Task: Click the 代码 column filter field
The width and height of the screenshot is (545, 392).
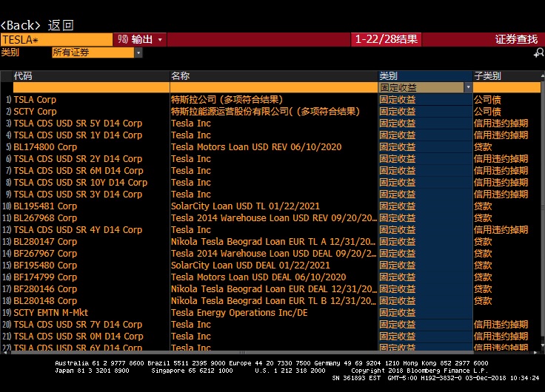Action: (91, 87)
